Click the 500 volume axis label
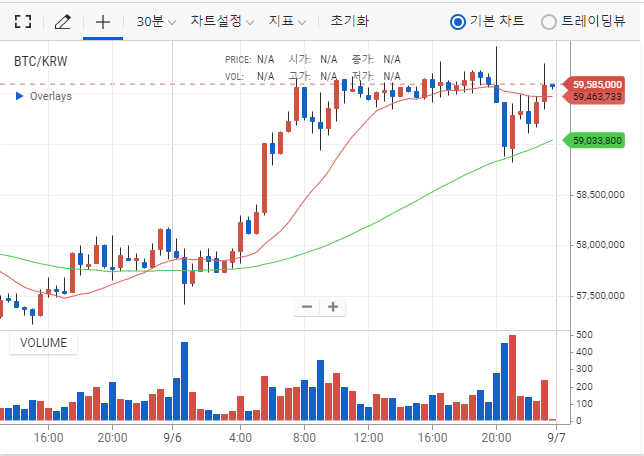This screenshot has height=456, width=644. click(x=584, y=335)
